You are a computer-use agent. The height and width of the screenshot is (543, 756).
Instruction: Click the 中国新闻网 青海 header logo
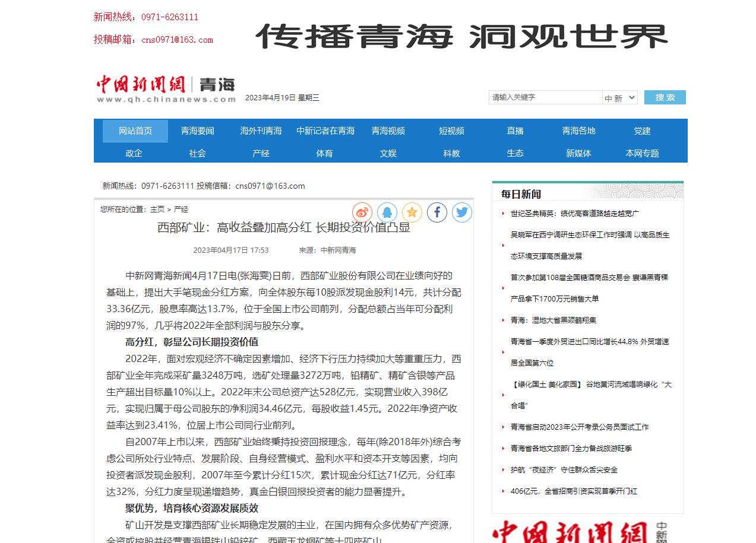(x=166, y=90)
